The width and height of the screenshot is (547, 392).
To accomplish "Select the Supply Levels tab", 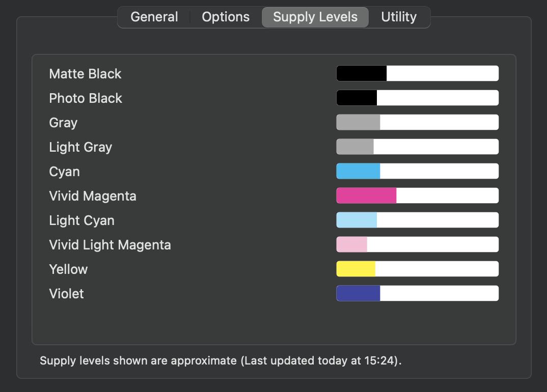I will 315,17.
